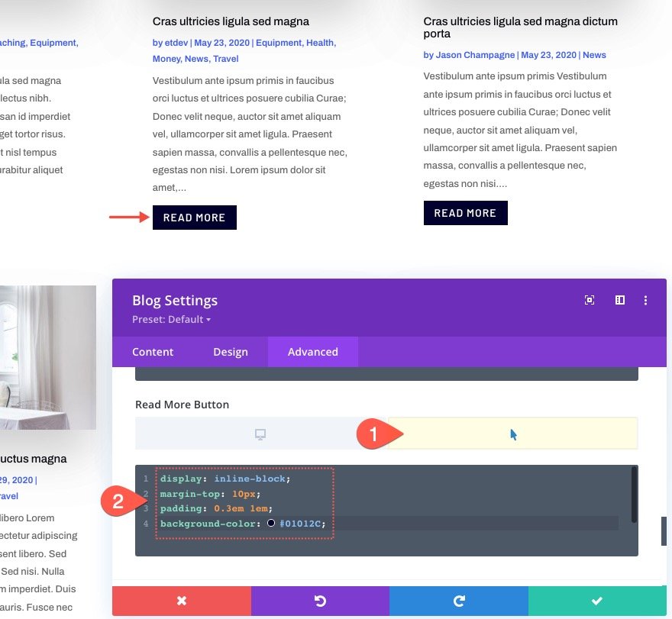Click READ MORE under Jason Champagne post

click(465, 213)
